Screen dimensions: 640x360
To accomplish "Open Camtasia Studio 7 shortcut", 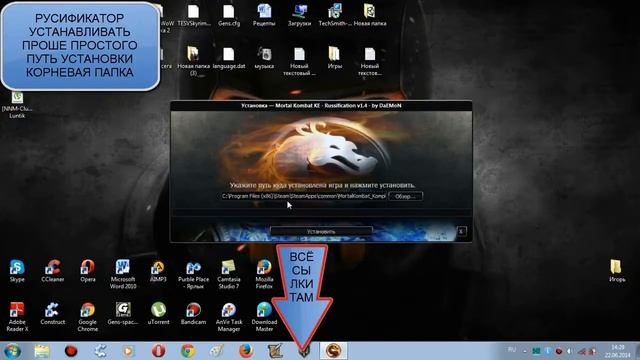I will 229,274.
